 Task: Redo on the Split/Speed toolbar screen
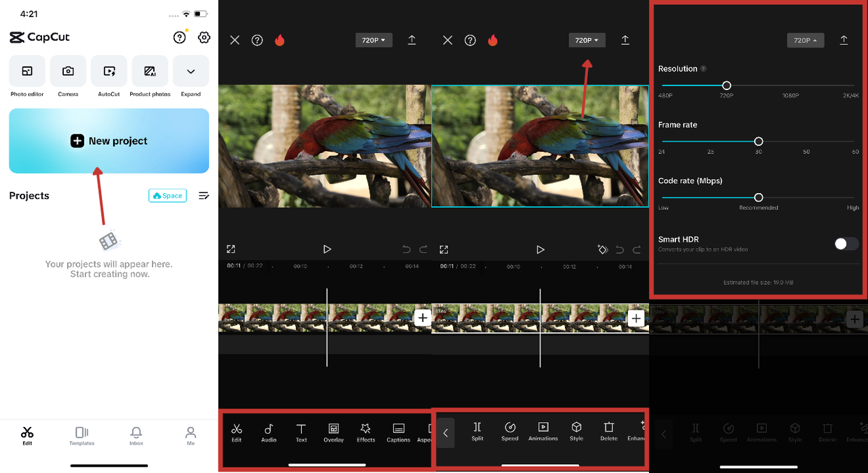click(x=636, y=249)
